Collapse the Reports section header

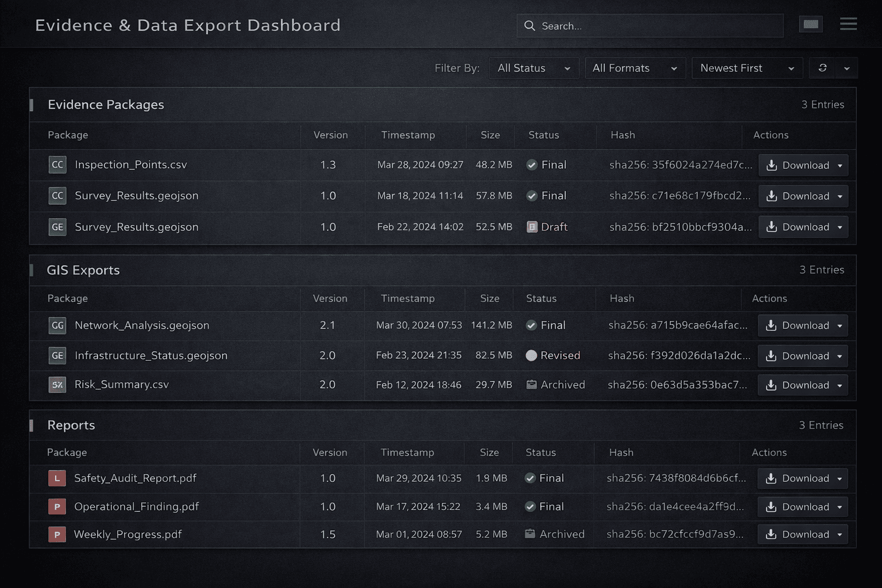[x=442, y=425]
